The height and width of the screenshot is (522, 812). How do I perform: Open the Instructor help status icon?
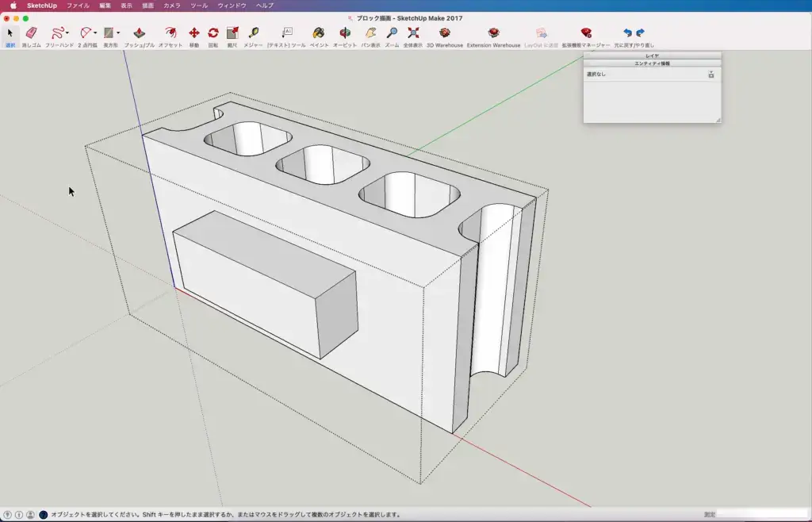click(x=43, y=515)
